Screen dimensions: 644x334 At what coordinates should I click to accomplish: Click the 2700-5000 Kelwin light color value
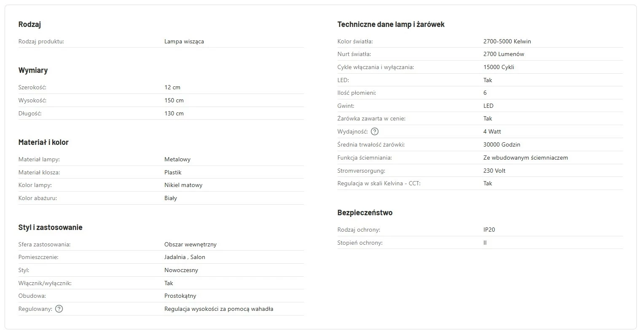pyautogui.click(x=507, y=41)
